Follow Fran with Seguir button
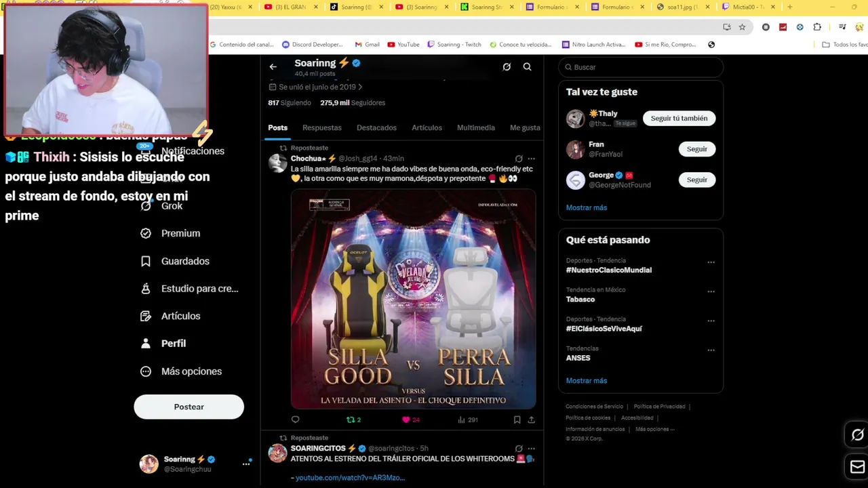This screenshot has width=868, height=488. [x=696, y=149]
